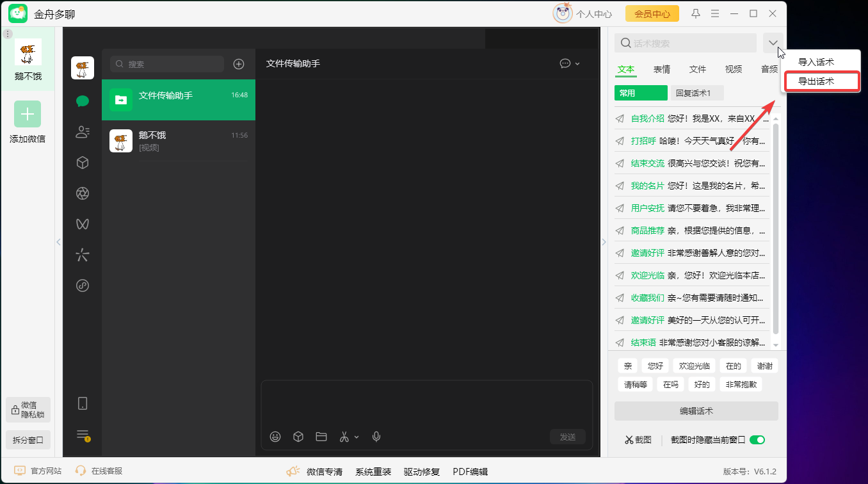Image resolution: width=868 pixels, height=484 pixels.
Task: Switch to the 表情 emoticon tab
Action: tap(662, 69)
